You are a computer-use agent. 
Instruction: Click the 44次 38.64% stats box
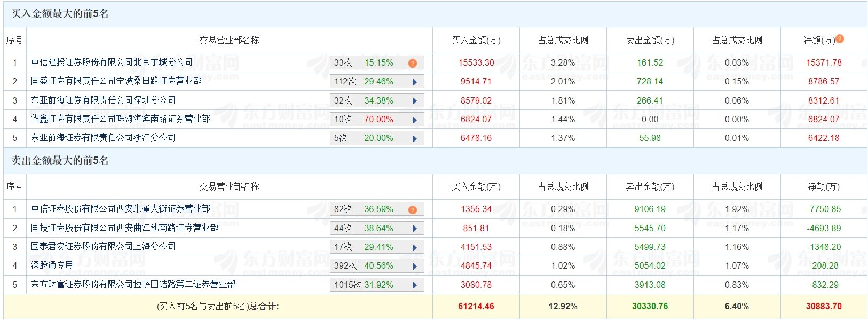(x=377, y=228)
